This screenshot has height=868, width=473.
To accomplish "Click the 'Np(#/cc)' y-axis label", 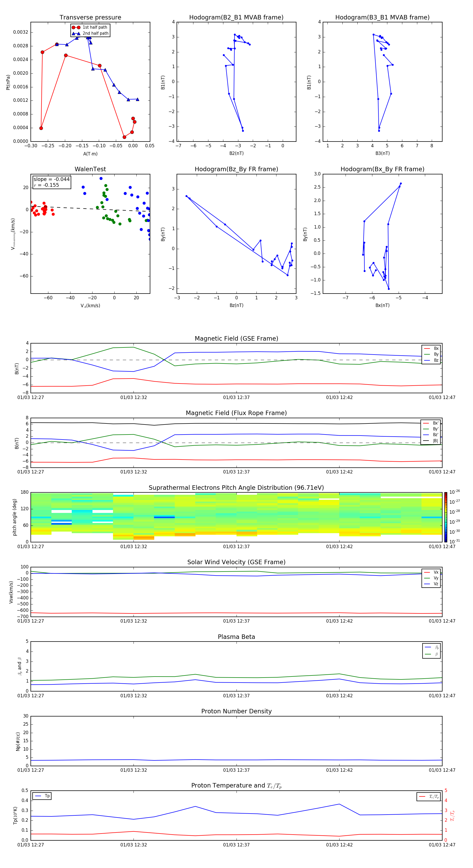I will click(18, 741).
